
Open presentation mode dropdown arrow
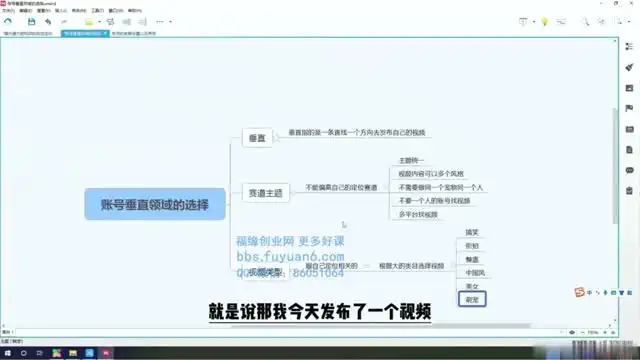click(x=534, y=22)
